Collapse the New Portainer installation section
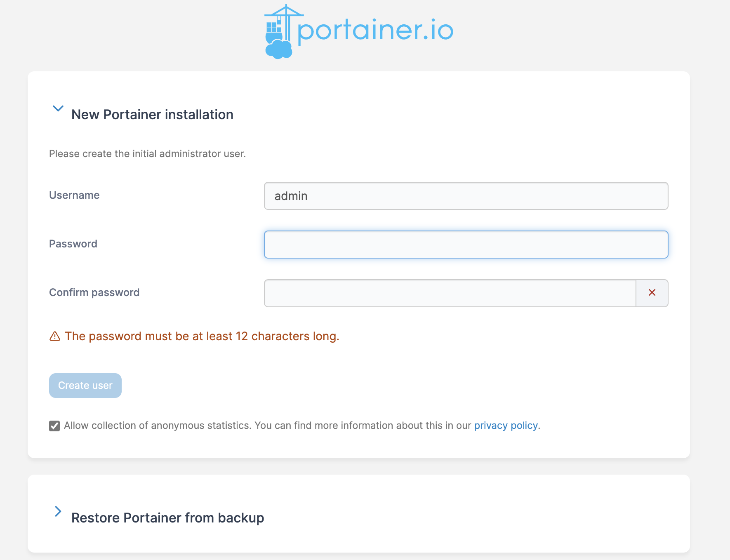 tap(58, 108)
